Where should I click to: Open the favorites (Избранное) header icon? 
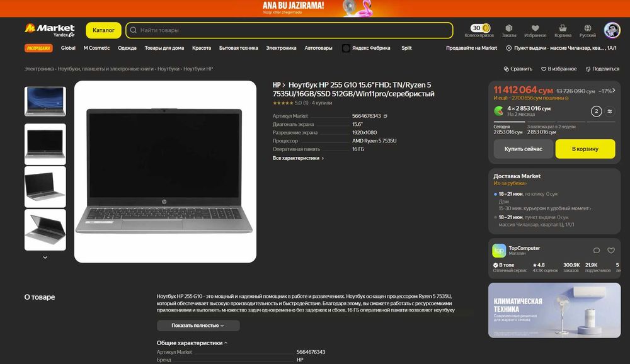(535, 28)
